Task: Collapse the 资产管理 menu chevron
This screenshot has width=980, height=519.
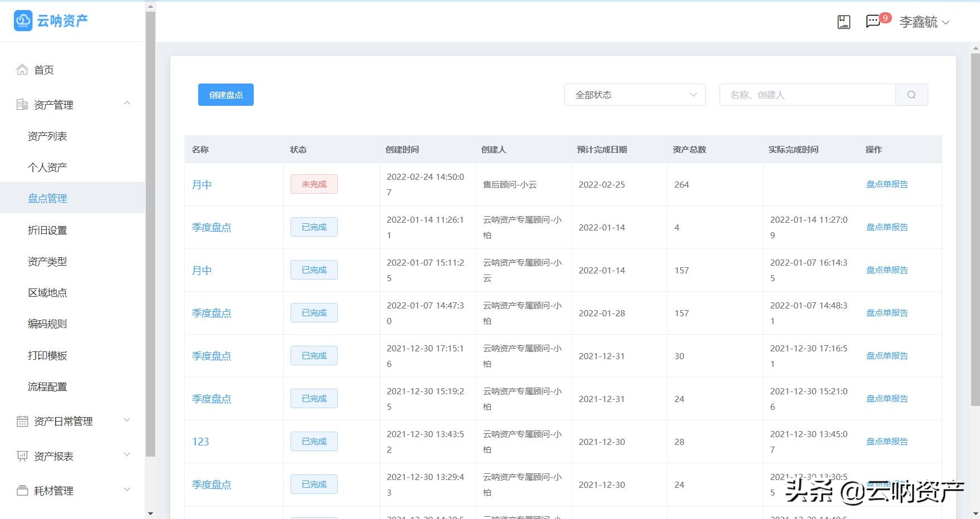Action: 127,104
